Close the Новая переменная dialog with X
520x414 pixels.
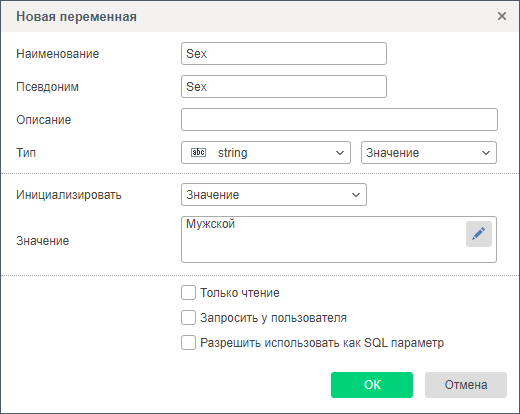(x=502, y=16)
